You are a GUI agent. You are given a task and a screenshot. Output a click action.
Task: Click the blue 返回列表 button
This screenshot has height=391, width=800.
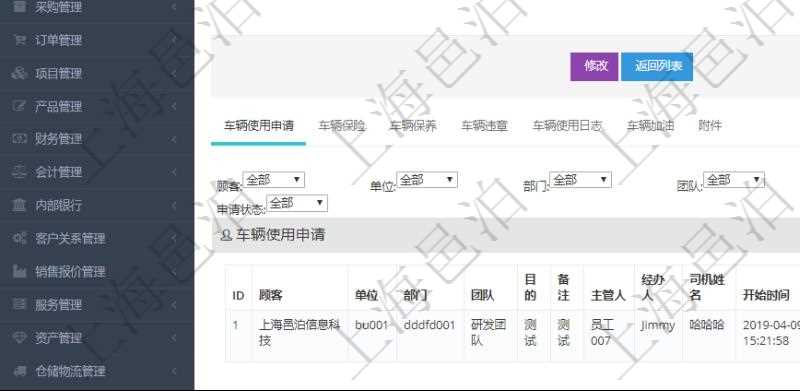[657, 66]
